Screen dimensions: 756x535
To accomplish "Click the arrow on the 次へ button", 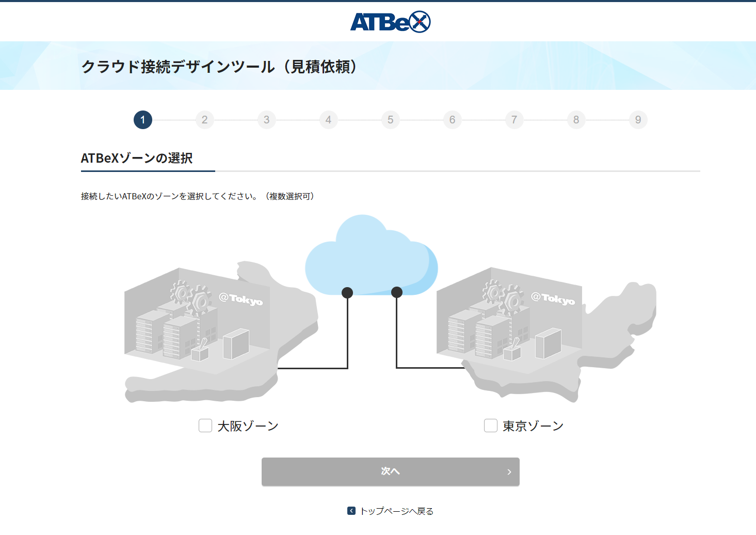I will click(x=509, y=471).
